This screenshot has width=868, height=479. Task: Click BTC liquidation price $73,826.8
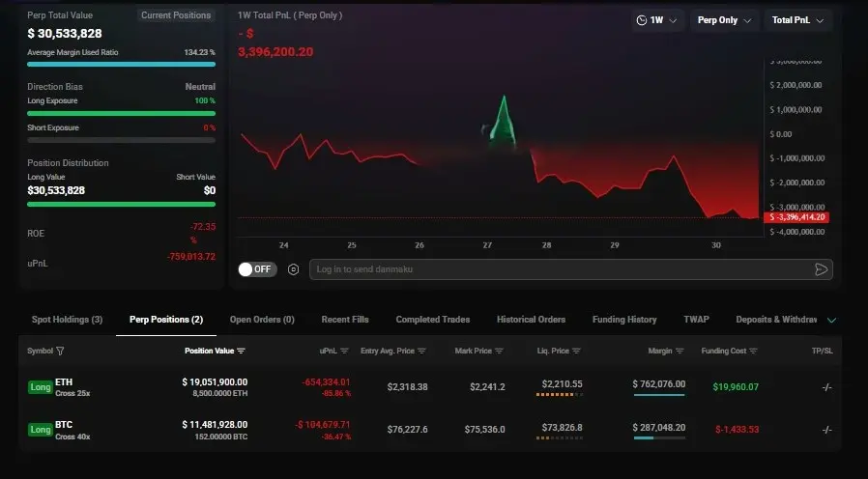pyautogui.click(x=562, y=428)
